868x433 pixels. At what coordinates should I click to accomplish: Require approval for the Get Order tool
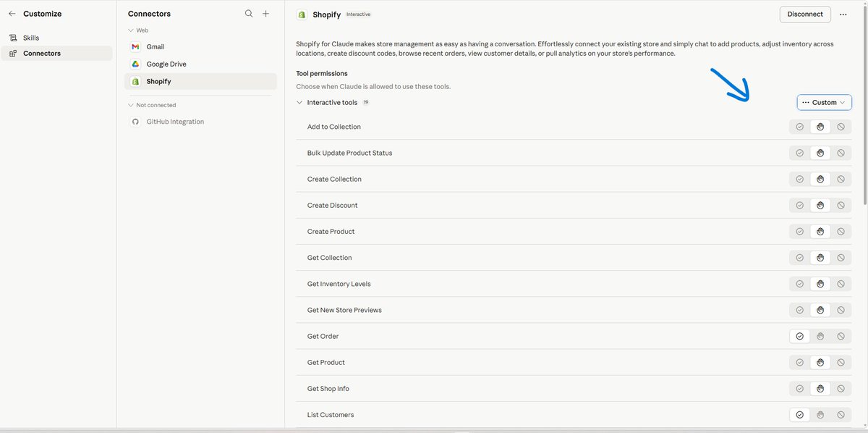[820, 336]
